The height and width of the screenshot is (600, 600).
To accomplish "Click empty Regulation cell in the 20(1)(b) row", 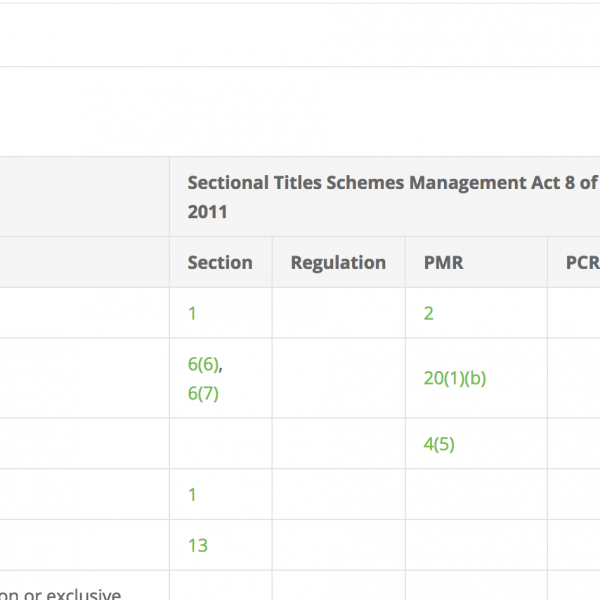I will [338, 378].
